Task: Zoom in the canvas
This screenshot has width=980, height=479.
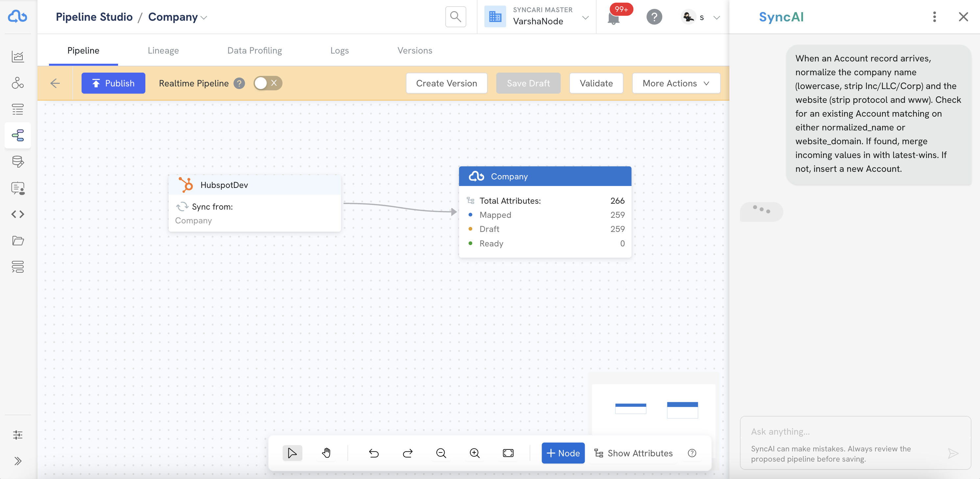Action: pyautogui.click(x=475, y=453)
